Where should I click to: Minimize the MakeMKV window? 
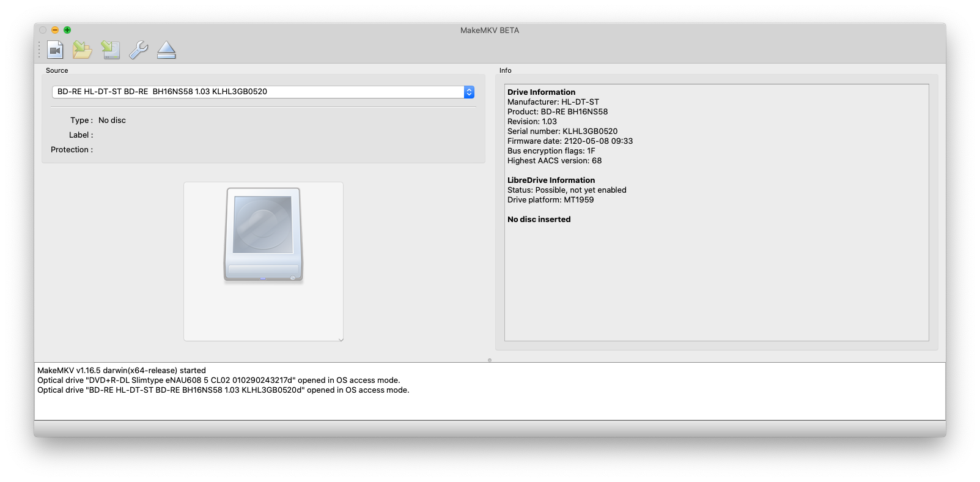coord(55,30)
